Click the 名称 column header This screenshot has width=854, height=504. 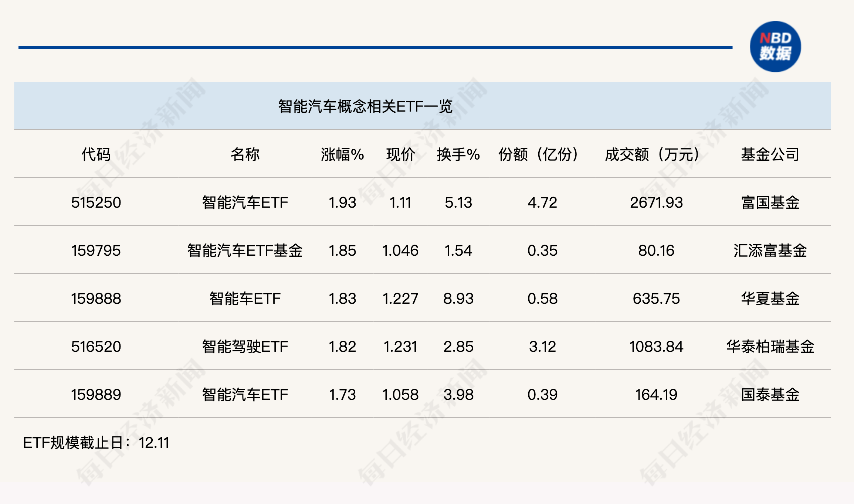(245, 154)
